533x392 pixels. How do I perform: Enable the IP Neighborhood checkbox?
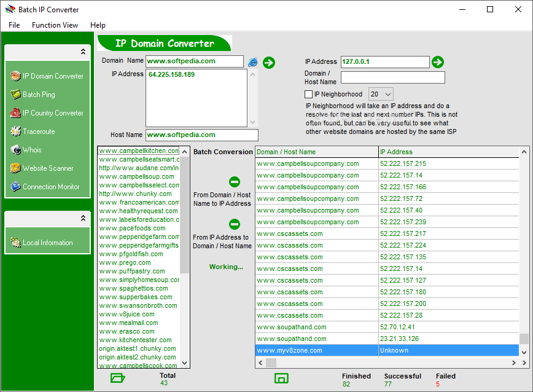[x=308, y=94]
